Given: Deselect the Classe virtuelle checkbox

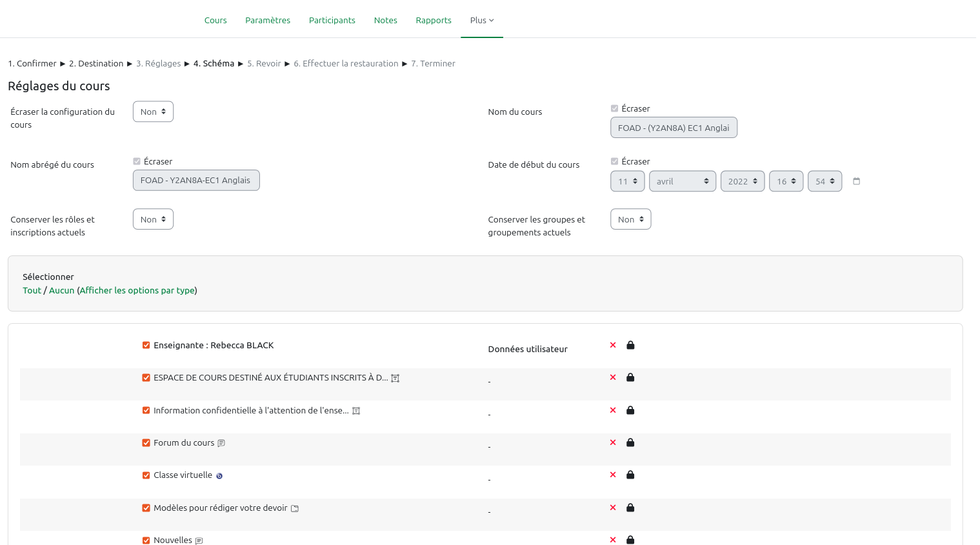Looking at the screenshot, I should pos(146,475).
